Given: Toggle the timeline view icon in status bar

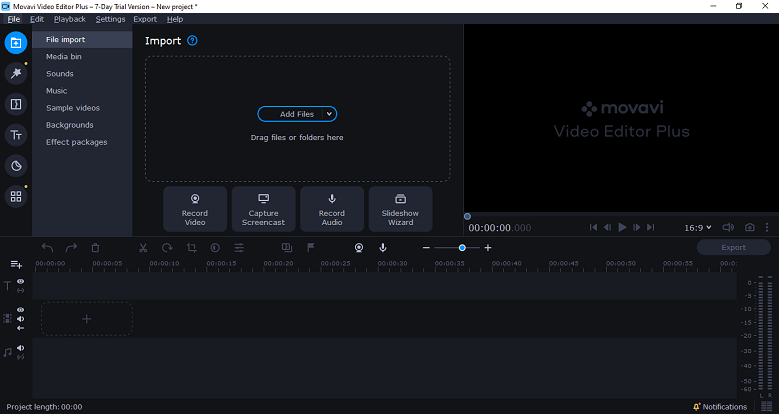Looking at the screenshot, I should pos(767,407).
